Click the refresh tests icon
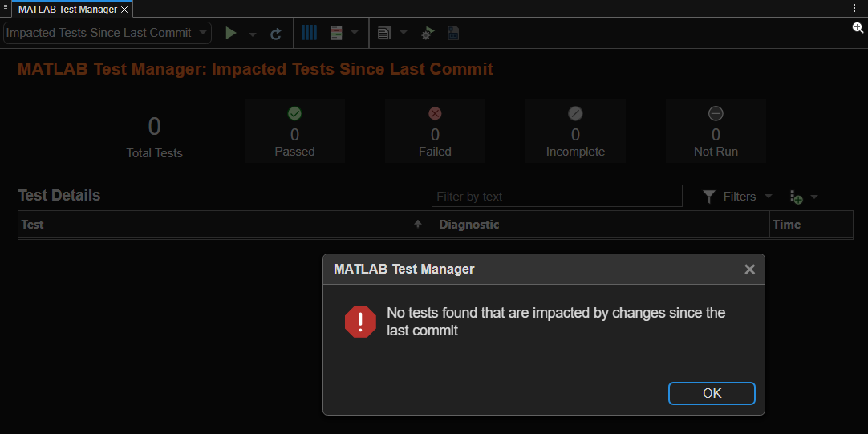 (x=276, y=34)
